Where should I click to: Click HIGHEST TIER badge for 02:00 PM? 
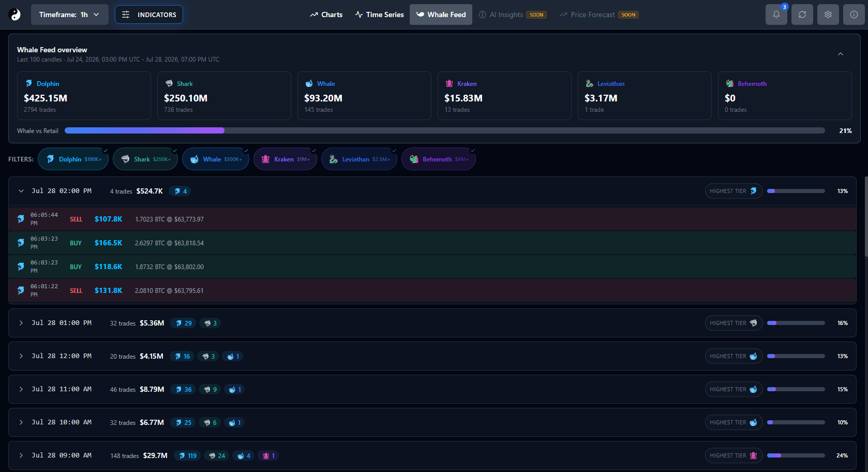(x=734, y=191)
